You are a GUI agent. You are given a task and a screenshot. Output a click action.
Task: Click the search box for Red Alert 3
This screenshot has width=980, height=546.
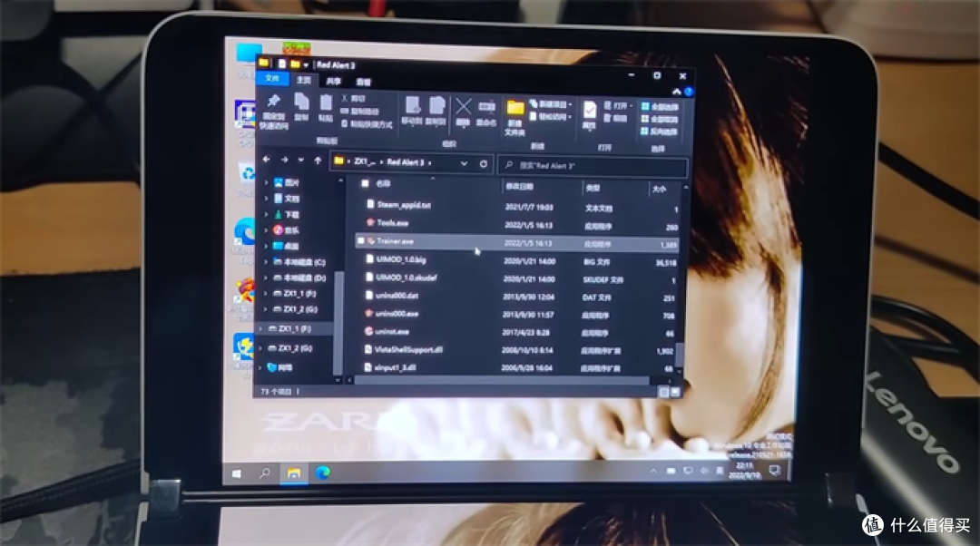(x=593, y=166)
